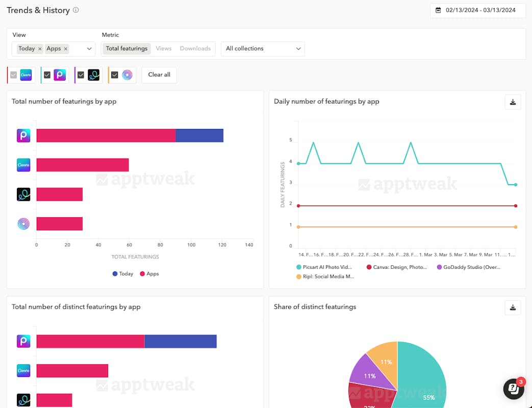Switch metric to Views
The image size is (532, 408).
click(x=164, y=48)
